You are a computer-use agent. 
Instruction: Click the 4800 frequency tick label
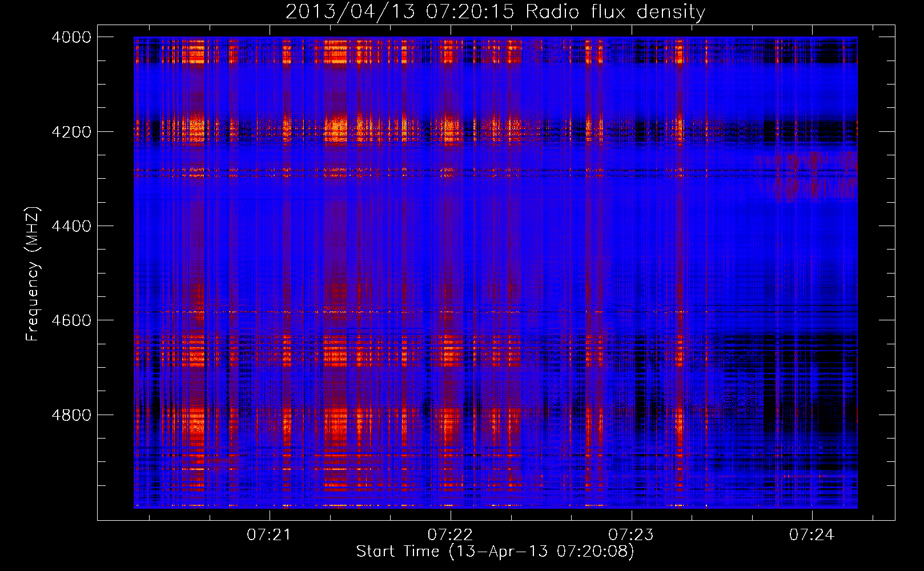click(x=71, y=415)
